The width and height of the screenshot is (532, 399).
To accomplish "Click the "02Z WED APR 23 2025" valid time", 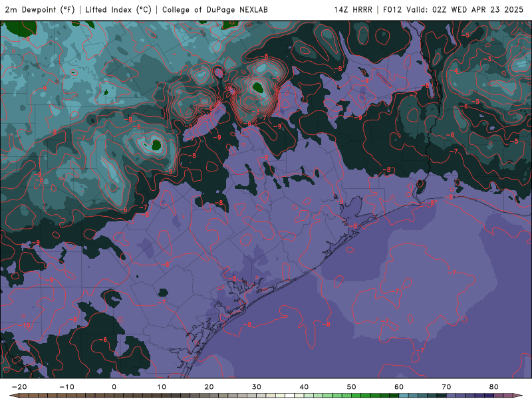I will pyautogui.click(x=477, y=10).
